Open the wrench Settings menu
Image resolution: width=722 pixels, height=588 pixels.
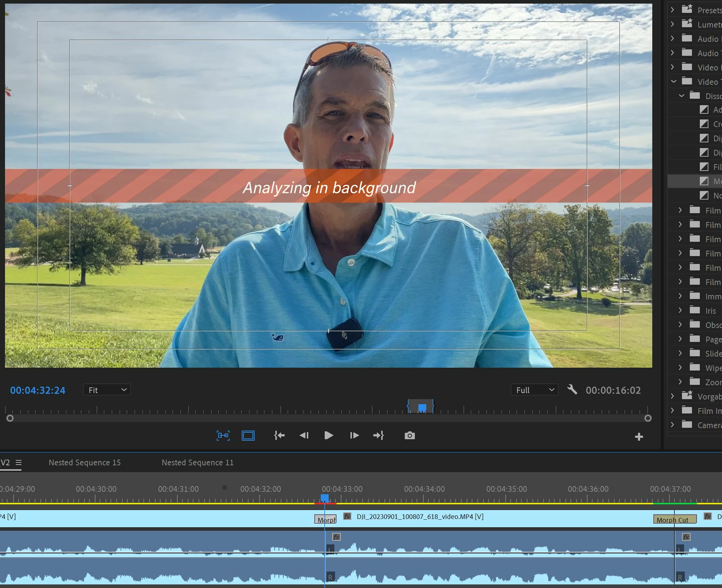pos(572,389)
